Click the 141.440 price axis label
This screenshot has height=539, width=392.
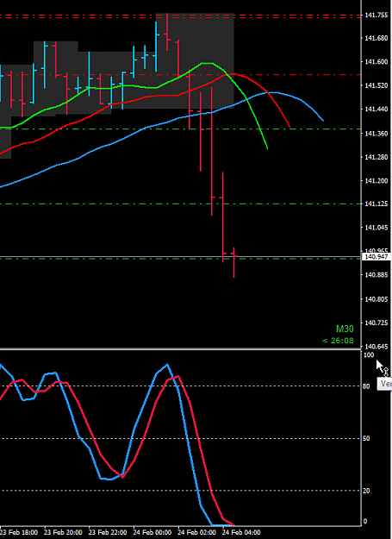[x=376, y=110]
